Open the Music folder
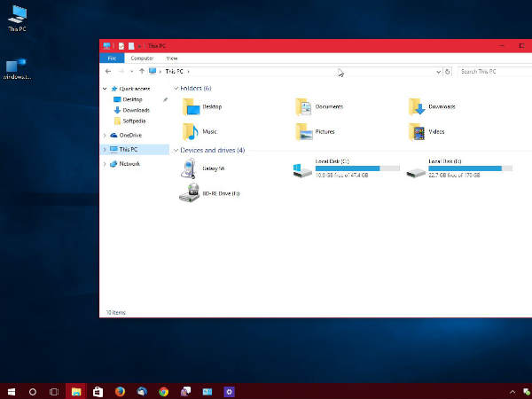Image resolution: width=532 pixels, height=399 pixels. coord(191,132)
